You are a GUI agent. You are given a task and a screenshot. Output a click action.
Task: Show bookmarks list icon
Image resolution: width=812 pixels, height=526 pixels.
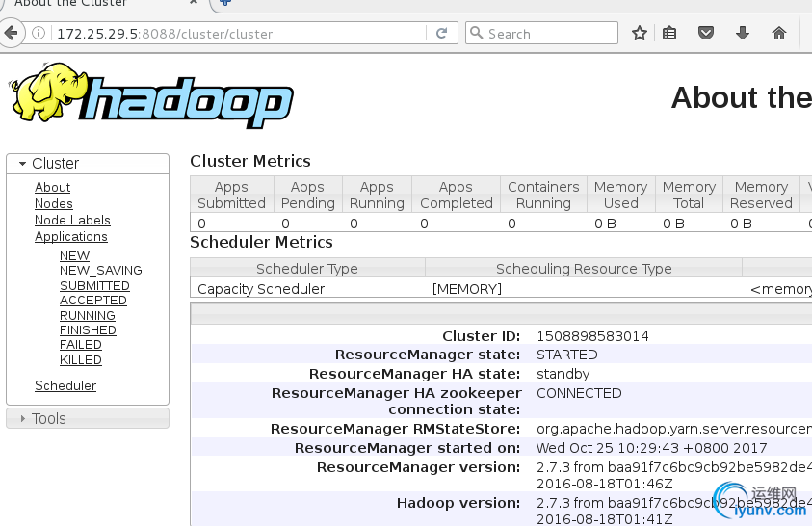point(669,33)
